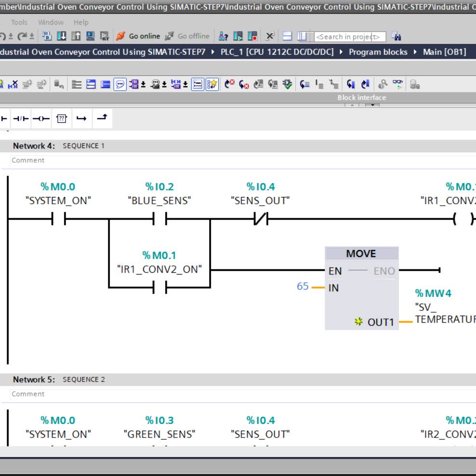Click the Compile toolbar icon
Viewport: 476px width, 476px height.
tap(47, 36)
